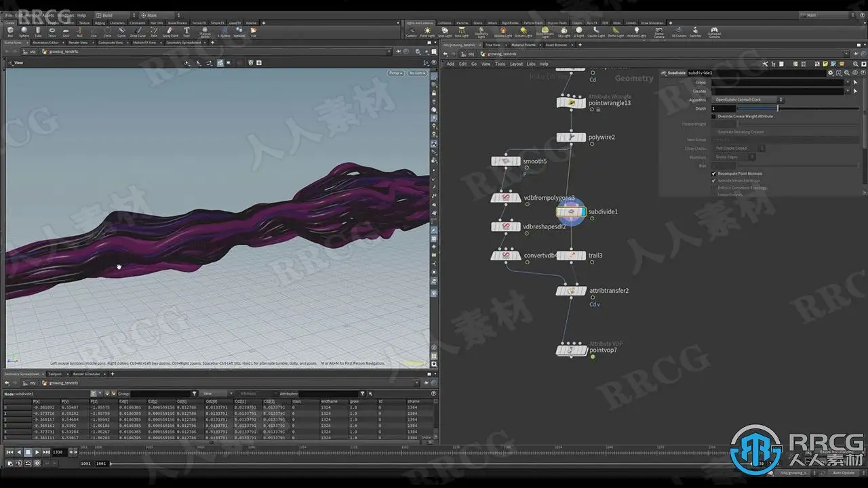Click the Torus shelf tool
Screen dimensions: 868x488
[x=52, y=31]
